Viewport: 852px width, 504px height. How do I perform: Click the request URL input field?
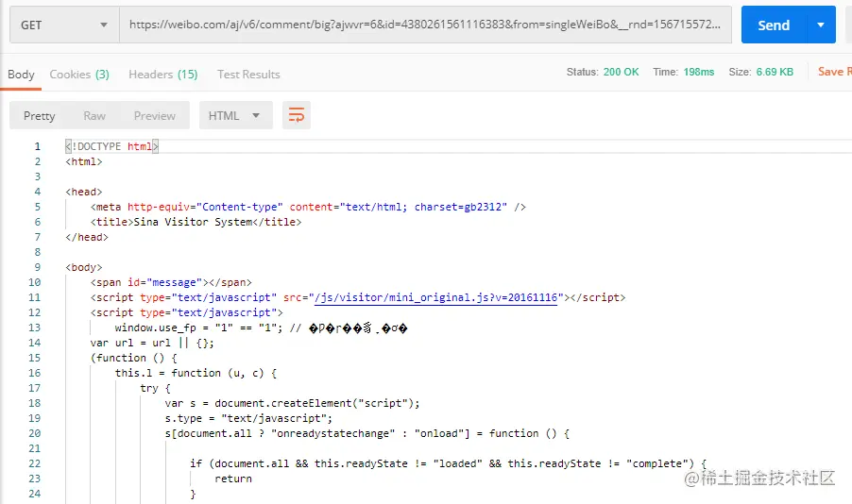[x=425, y=25]
